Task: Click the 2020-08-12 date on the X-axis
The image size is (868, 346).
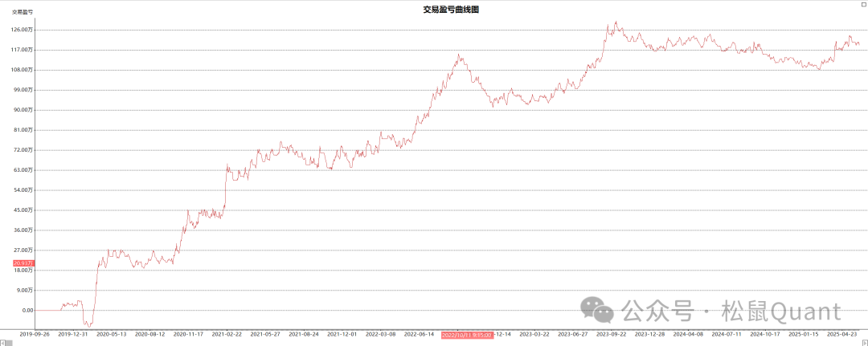Action: (149, 334)
